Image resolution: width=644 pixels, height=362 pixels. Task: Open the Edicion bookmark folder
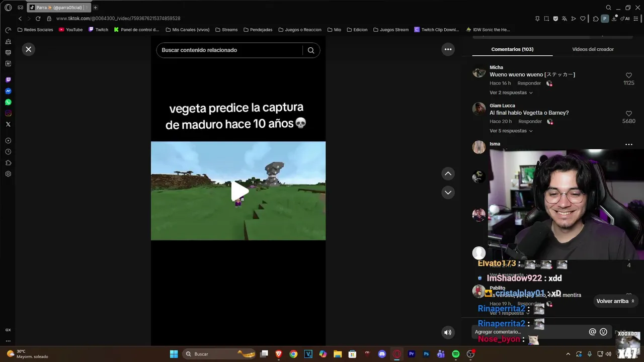pos(357,30)
